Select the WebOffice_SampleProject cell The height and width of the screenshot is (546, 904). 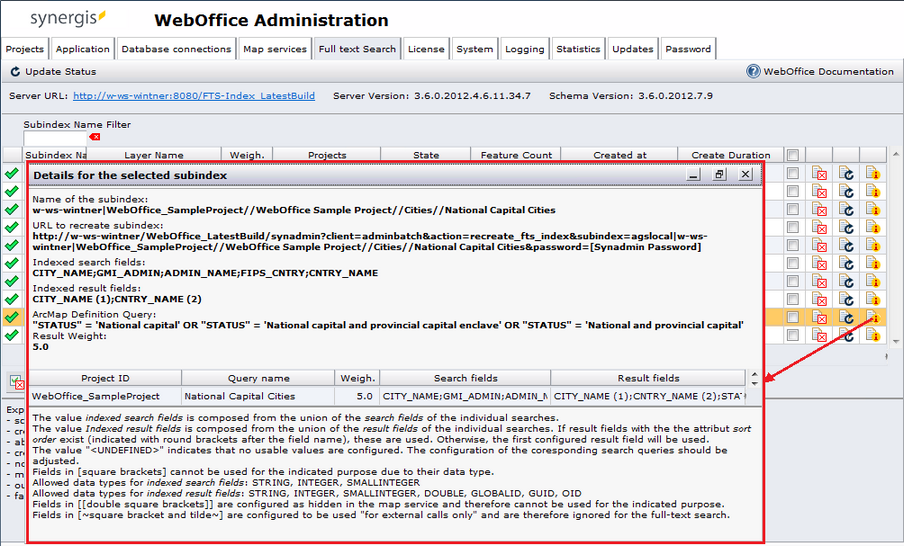click(x=105, y=396)
